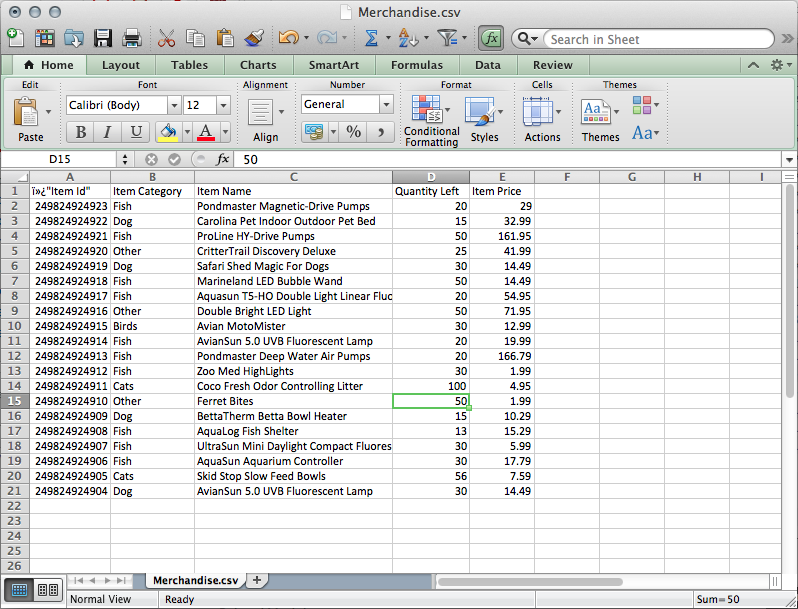Select column D header
The height and width of the screenshot is (609, 798).
(431, 177)
